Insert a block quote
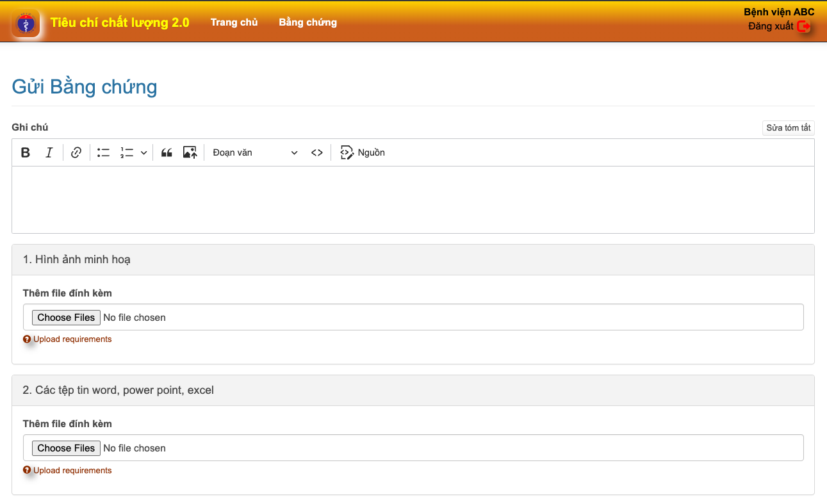This screenshot has height=504, width=827. pyautogui.click(x=167, y=152)
